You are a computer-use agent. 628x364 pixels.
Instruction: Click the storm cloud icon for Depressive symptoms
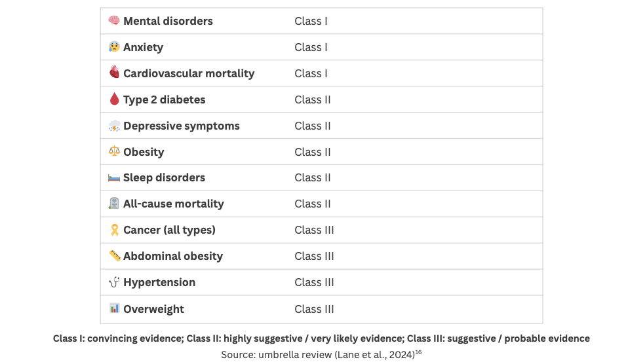coord(114,126)
